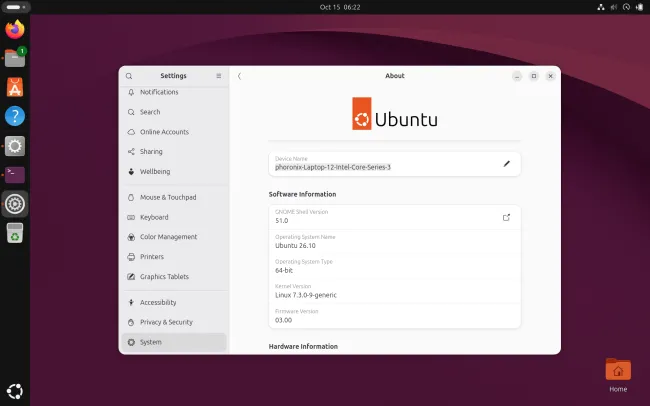Open Terminal from the dock
Image resolution: width=650 pixels, height=406 pixels.
click(15, 175)
